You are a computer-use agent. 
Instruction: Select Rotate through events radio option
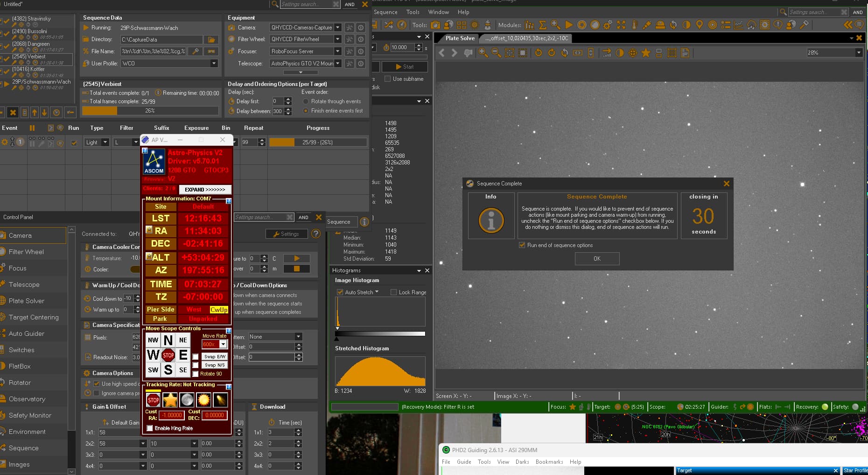pyautogui.click(x=306, y=101)
